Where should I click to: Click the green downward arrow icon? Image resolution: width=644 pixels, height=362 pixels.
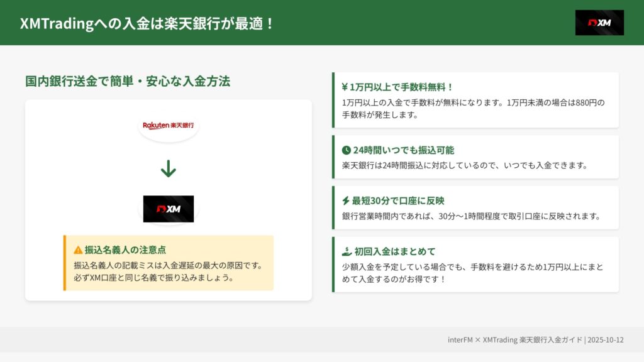[x=168, y=168]
